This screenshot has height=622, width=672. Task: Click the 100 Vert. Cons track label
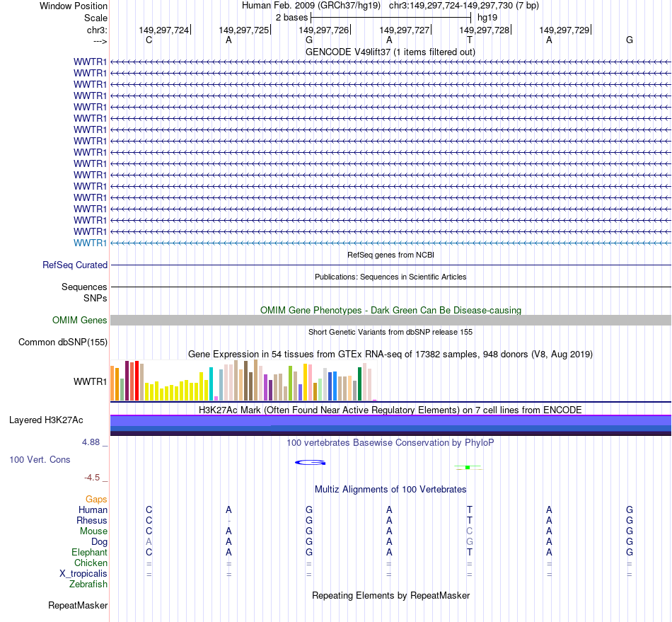pyautogui.click(x=40, y=459)
